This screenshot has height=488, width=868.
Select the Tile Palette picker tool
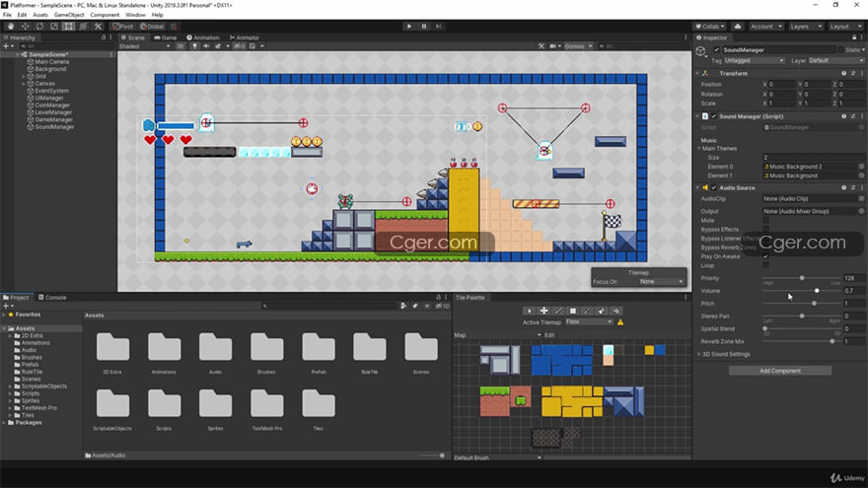pos(587,311)
